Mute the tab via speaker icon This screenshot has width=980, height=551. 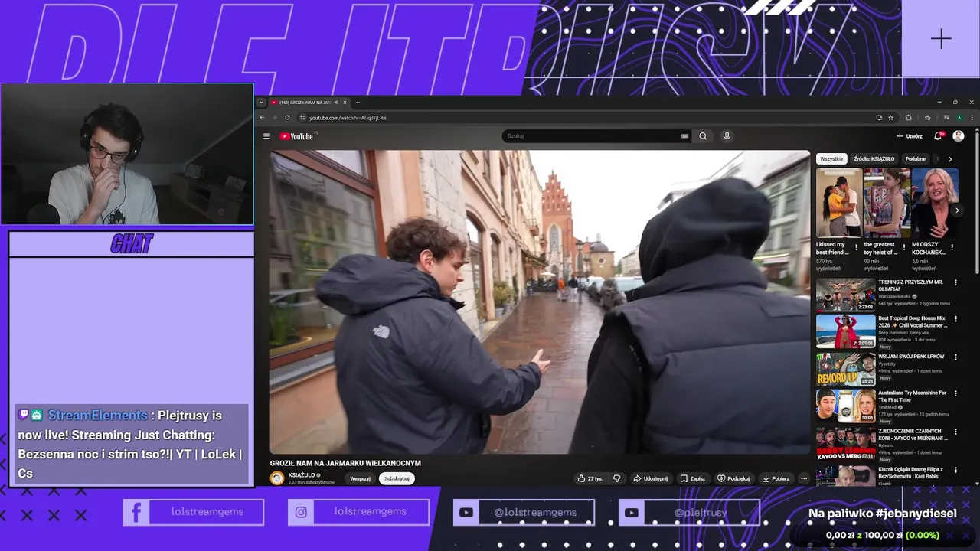(x=335, y=103)
